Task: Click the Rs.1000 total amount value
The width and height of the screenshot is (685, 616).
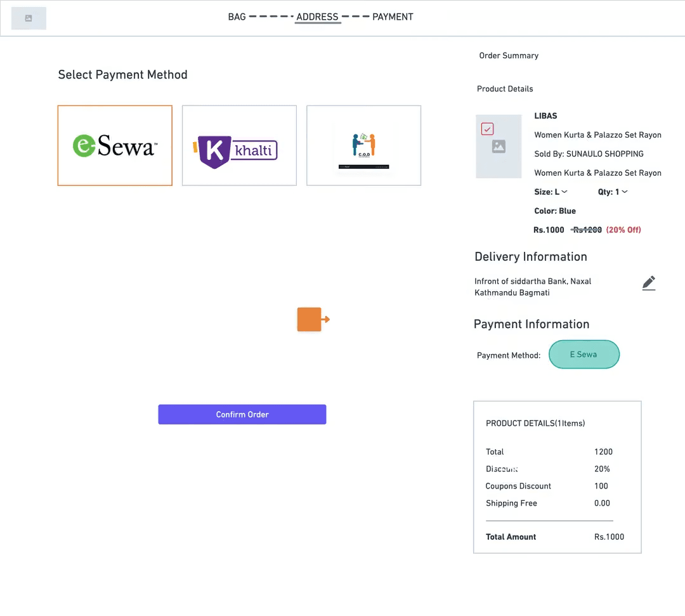Action: [x=609, y=537]
